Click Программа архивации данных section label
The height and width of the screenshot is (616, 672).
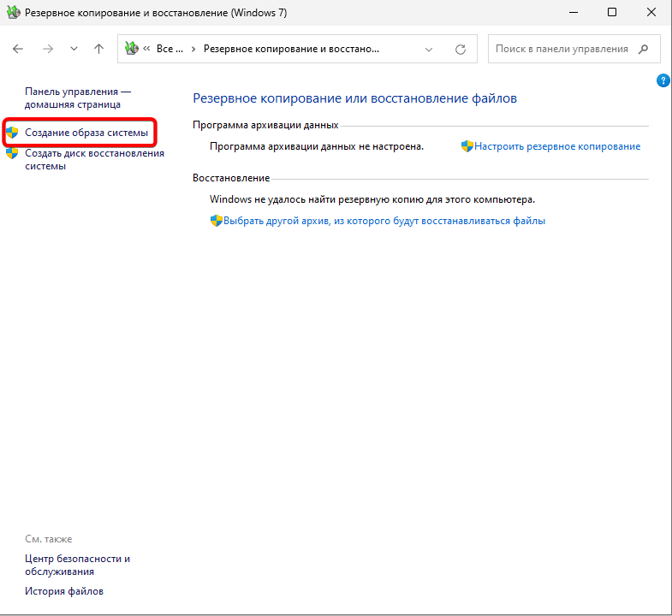pos(265,125)
